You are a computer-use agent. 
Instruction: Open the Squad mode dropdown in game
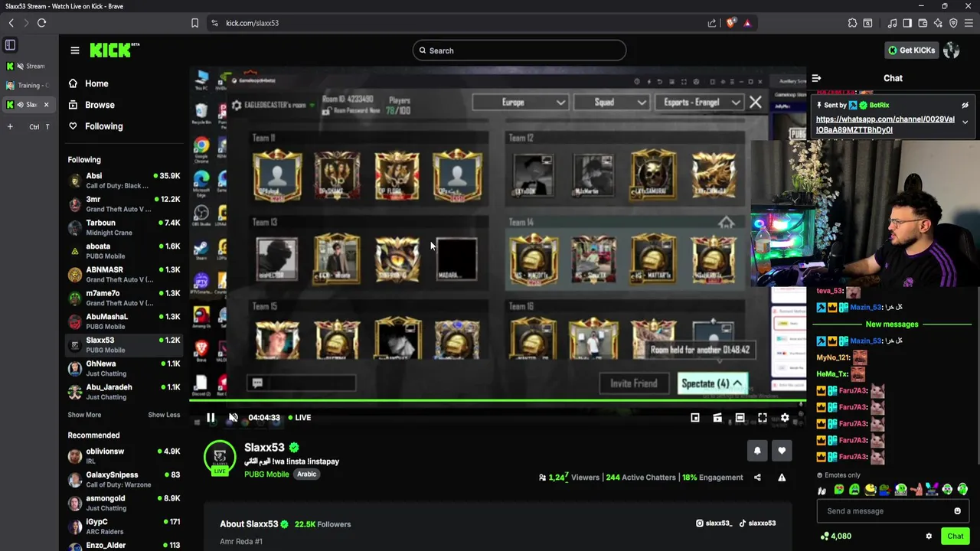coord(611,103)
